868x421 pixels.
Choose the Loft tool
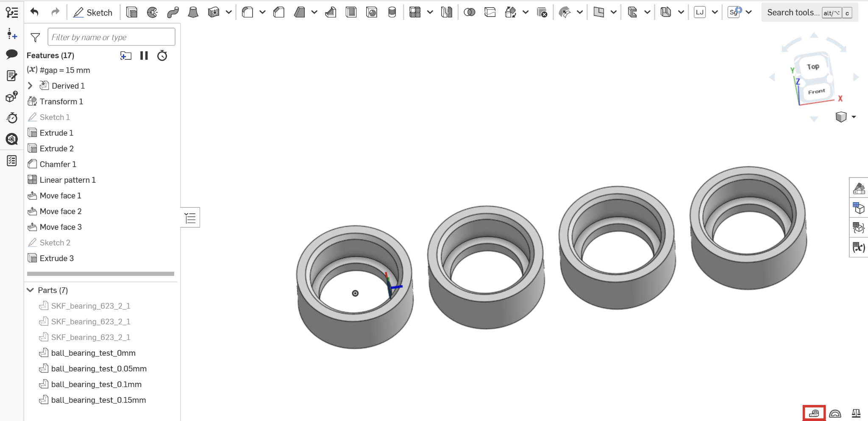pos(193,12)
